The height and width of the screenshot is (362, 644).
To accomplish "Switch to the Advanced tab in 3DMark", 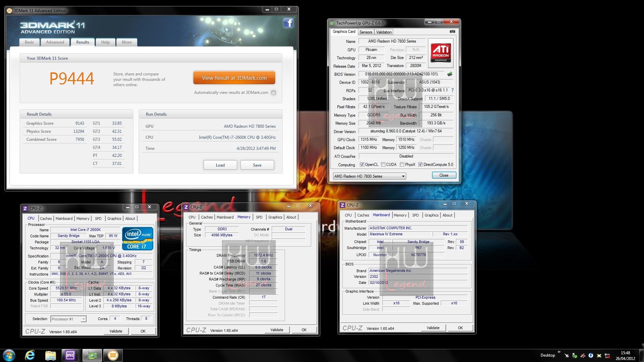I will [x=55, y=42].
